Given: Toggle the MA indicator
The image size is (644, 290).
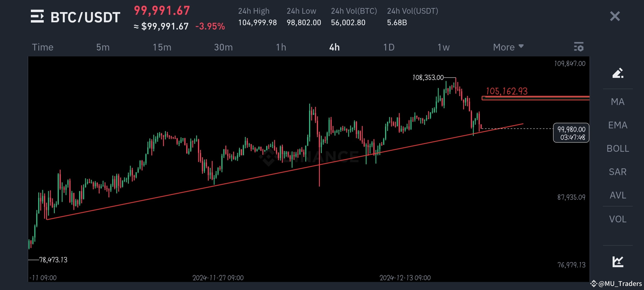Looking at the screenshot, I should 618,102.
